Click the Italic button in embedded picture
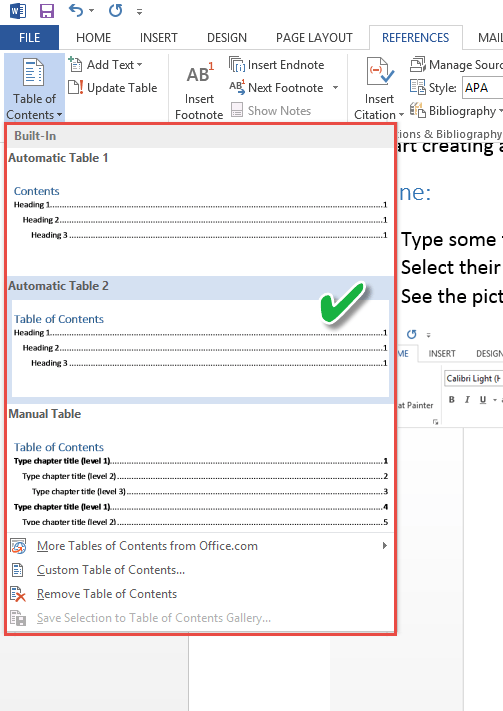Image resolution: width=503 pixels, height=711 pixels. (x=467, y=399)
